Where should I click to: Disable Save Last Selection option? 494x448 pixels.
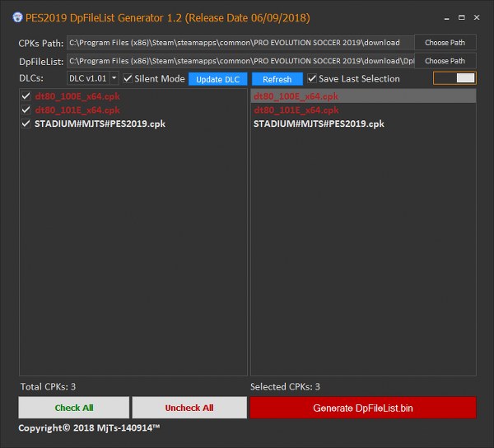tap(312, 78)
